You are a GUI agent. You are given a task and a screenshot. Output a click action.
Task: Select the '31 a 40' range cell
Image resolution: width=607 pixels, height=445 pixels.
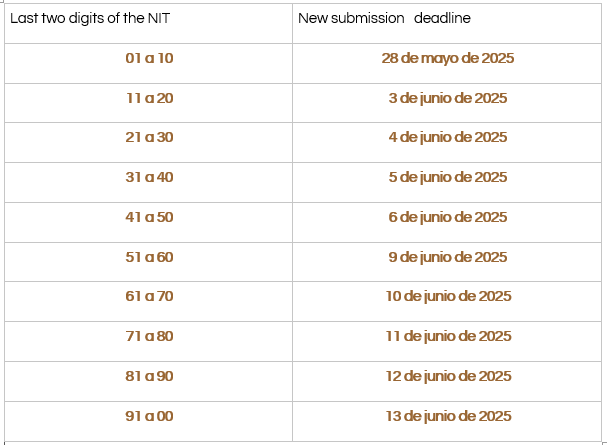(x=148, y=182)
